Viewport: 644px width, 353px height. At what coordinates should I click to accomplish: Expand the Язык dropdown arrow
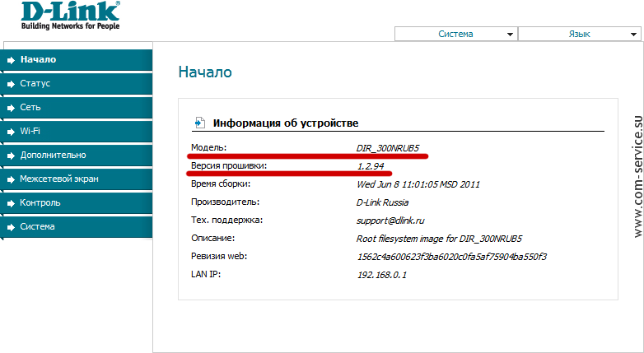tap(633, 35)
